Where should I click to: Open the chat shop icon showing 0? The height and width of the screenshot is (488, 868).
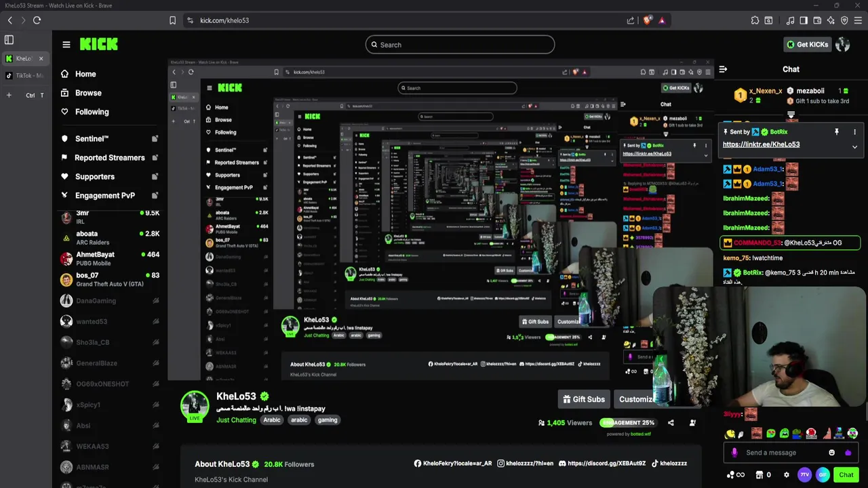tap(763, 475)
